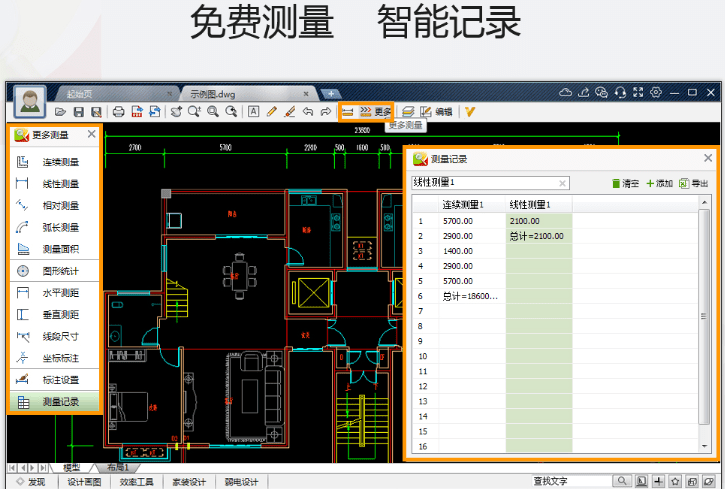Click the text annotation A icon
725x489 pixels.
[x=253, y=112]
